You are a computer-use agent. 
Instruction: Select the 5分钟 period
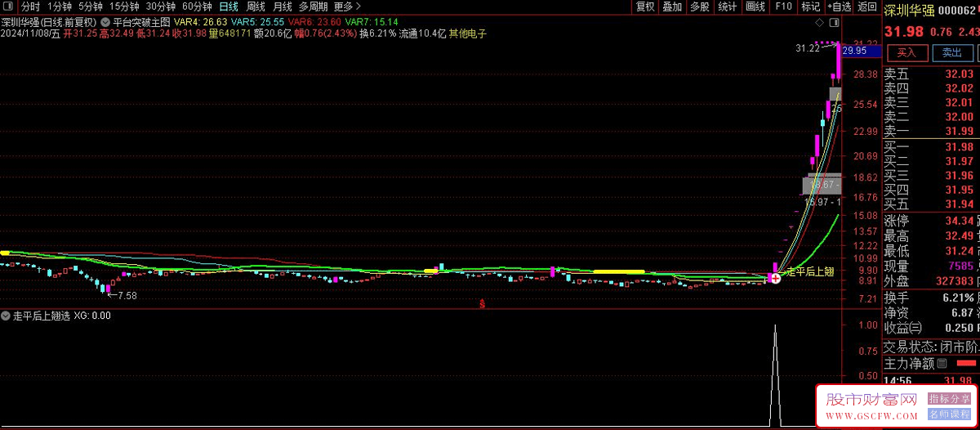pos(91,7)
